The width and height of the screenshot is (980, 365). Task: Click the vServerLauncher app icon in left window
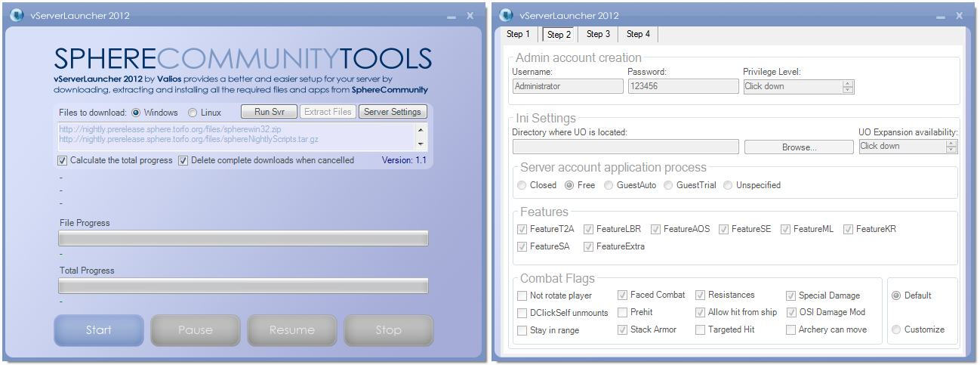coord(17,15)
